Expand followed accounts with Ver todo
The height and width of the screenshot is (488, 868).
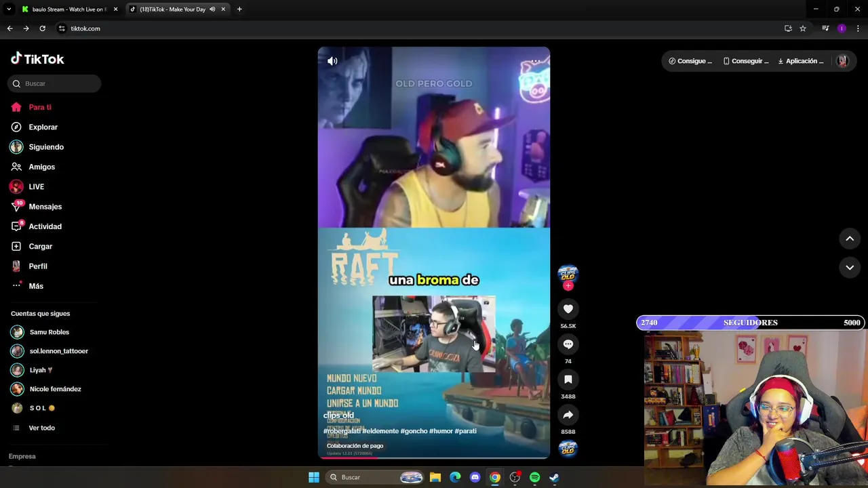pyautogui.click(x=34, y=428)
